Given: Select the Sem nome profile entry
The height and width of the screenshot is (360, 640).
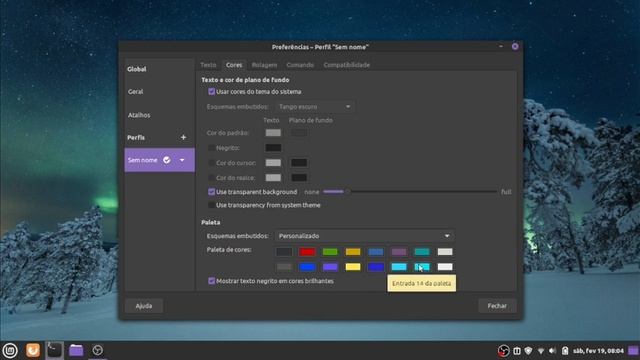Looking at the screenshot, I should (x=160, y=160).
